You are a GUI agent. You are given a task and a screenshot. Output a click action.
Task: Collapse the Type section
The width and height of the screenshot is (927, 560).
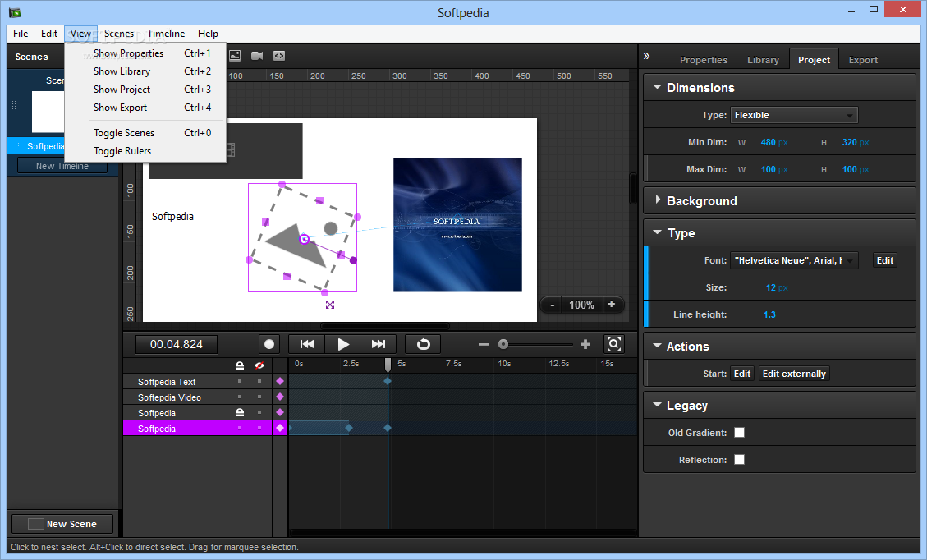[657, 232]
